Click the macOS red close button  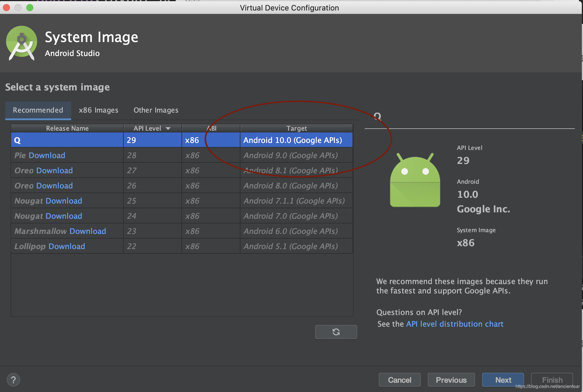[6, 8]
